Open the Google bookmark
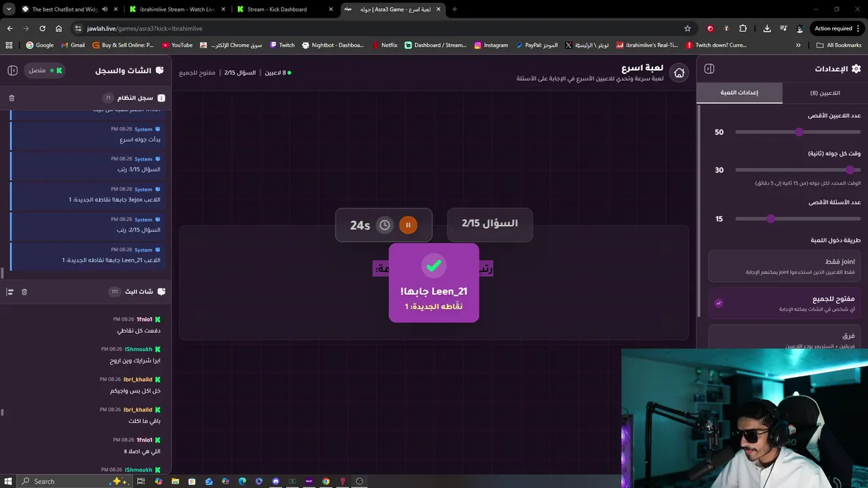This screenshot has height=488, width=868. coord(39,45)
